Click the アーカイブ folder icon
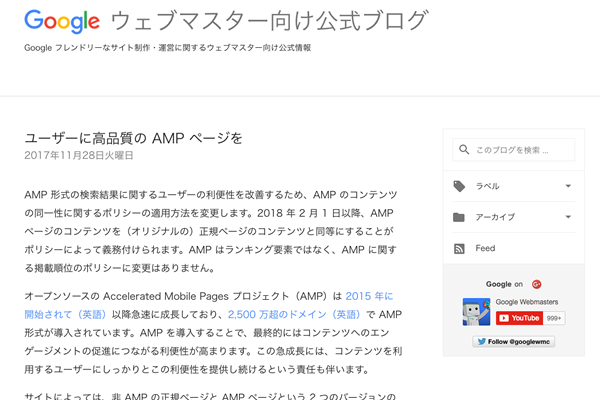 point(459,217)
